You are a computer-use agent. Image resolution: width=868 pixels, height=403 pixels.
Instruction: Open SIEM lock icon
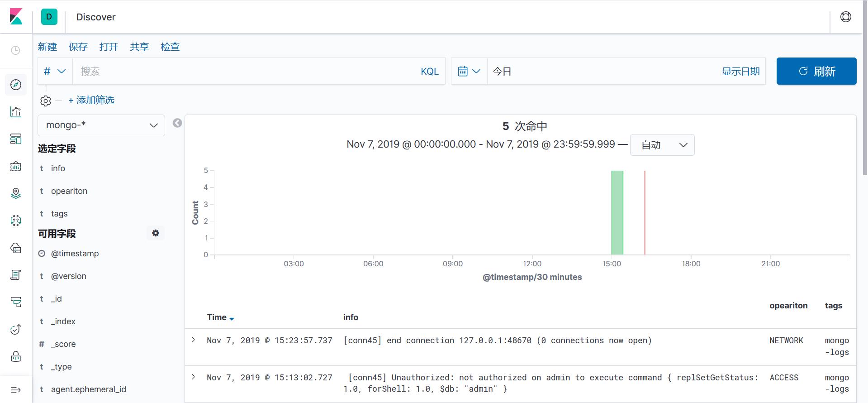click(16, 356)
